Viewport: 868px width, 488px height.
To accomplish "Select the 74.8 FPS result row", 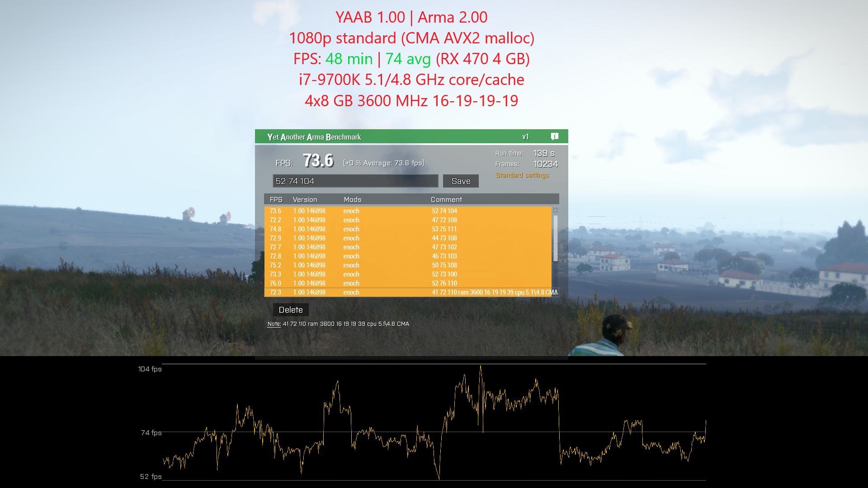I will point(407,229).
